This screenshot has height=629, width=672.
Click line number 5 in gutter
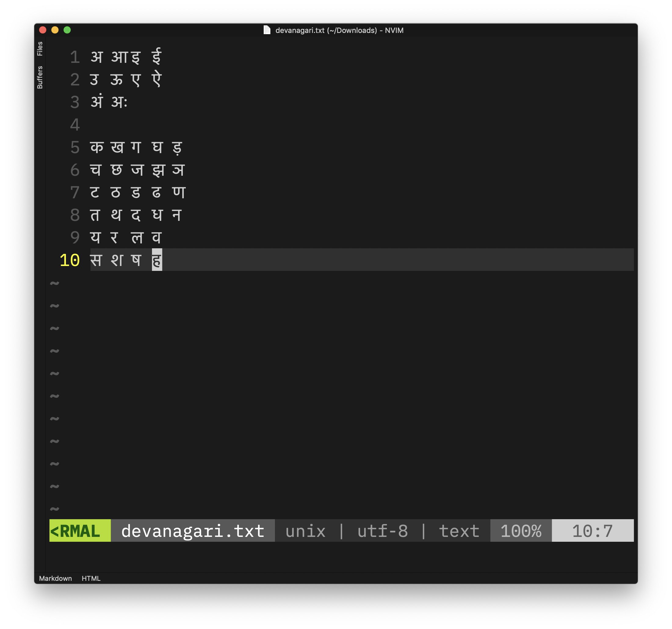75,147
